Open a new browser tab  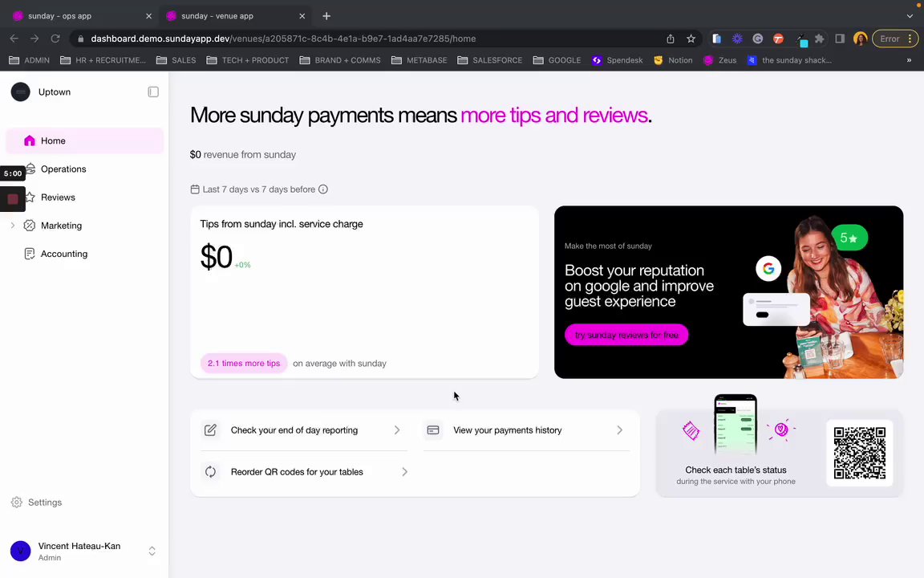(x=326, y=16)
